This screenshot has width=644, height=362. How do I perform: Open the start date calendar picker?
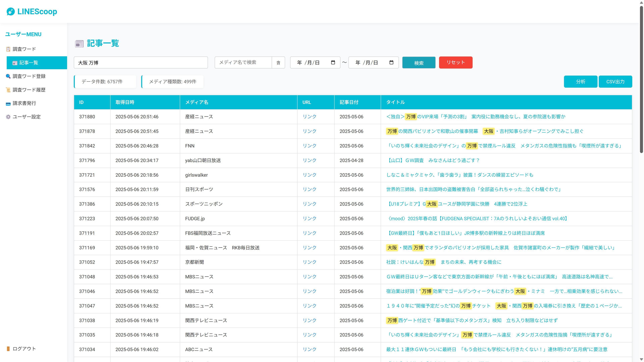333,63
